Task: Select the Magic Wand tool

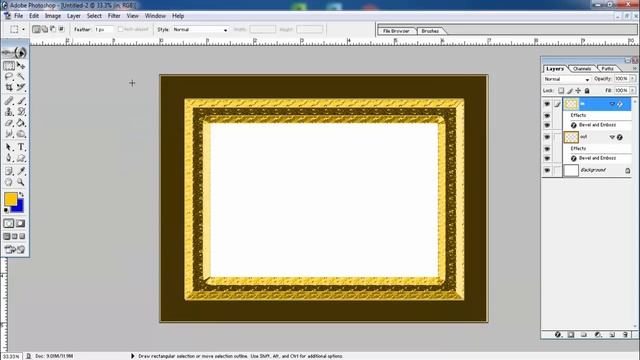Action: tap(21, 76)
